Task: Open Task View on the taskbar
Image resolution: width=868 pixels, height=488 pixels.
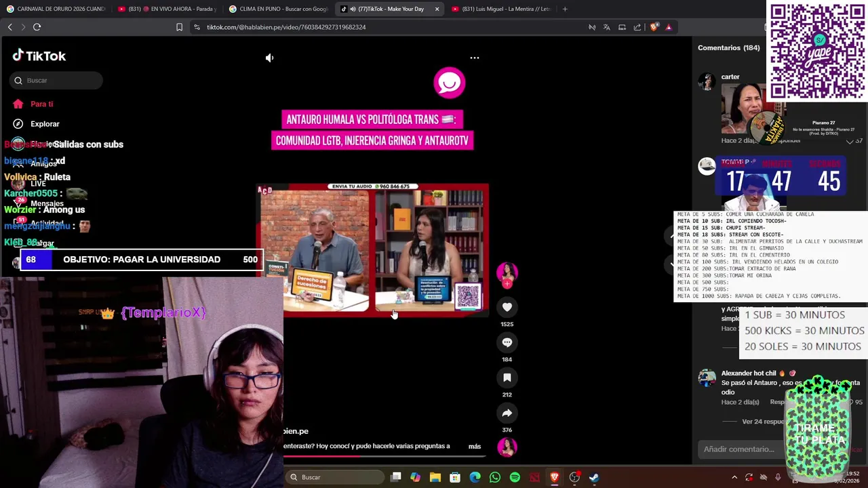Action: (396, 477)
